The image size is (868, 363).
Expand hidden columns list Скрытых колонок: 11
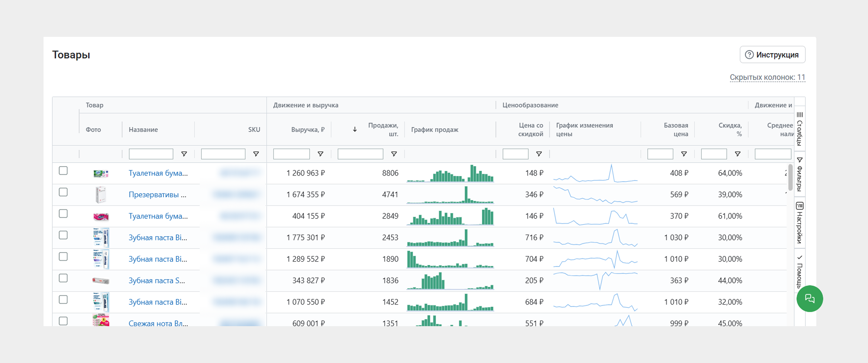pyautogui.click(x=767, y=77)
